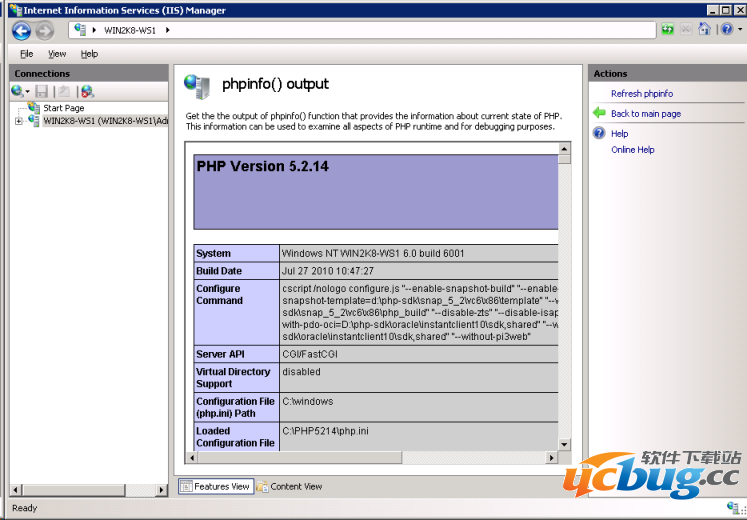
Task: Click the Features View tab icon
Action: click(x=186, y=486)
